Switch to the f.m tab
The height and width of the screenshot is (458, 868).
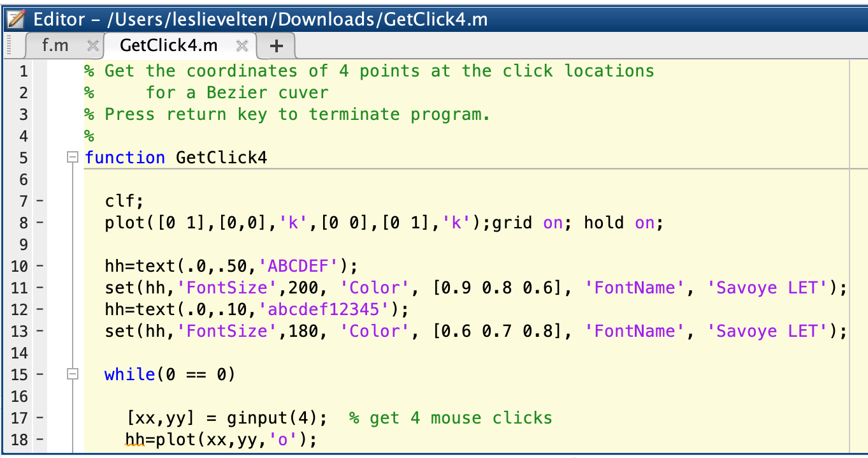coord(54,45)
